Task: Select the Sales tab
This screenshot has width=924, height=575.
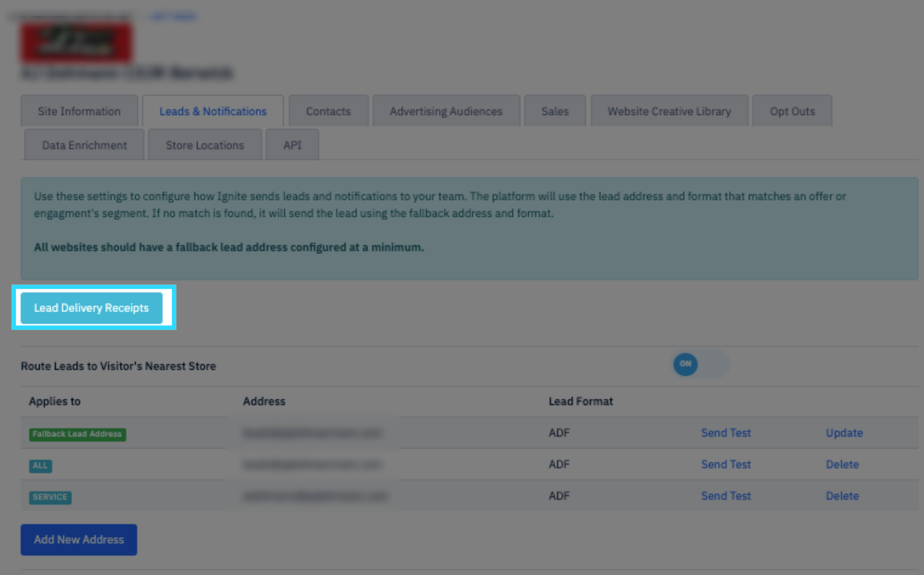Action: (x=554, y=111)
